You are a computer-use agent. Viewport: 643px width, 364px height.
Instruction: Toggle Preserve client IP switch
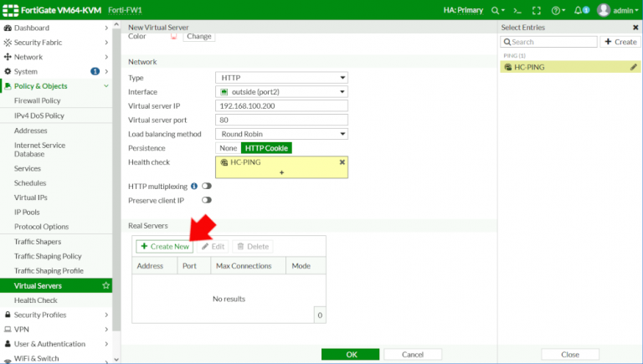pyautogui.click(x=206, y=200)
